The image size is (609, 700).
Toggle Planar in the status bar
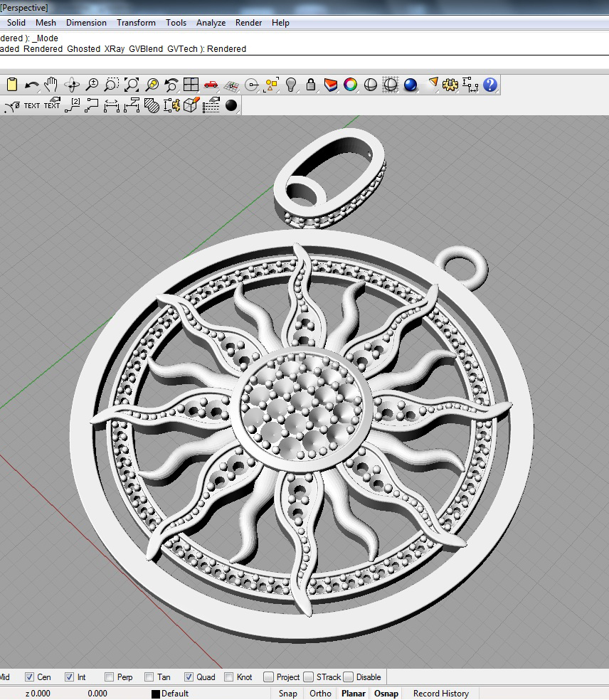(353, 694)
